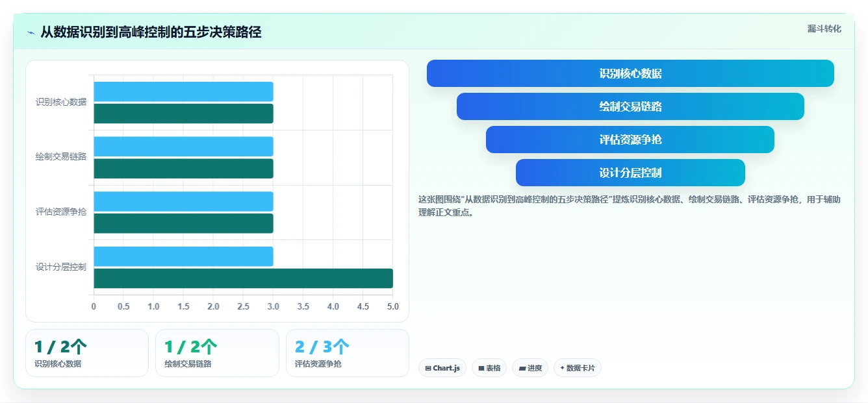Click the light blue bar for 评估资源争抢
The image size is (868, 403).
click(183, 201)
